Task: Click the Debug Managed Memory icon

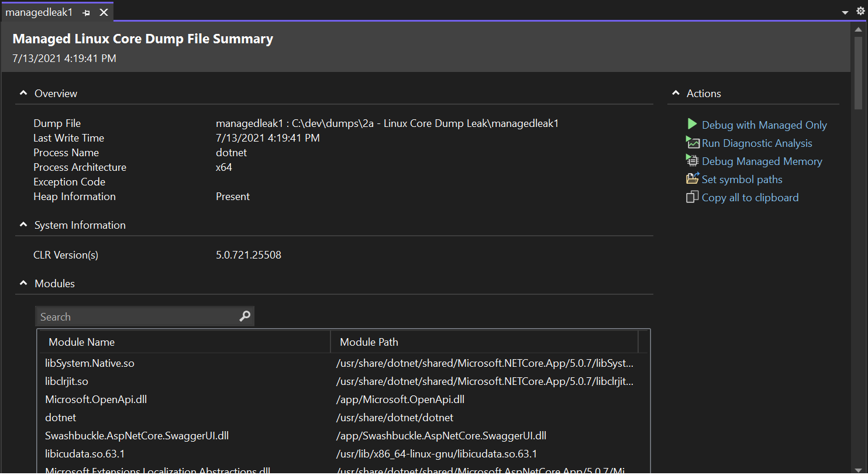Action: [x=693, y=160]
